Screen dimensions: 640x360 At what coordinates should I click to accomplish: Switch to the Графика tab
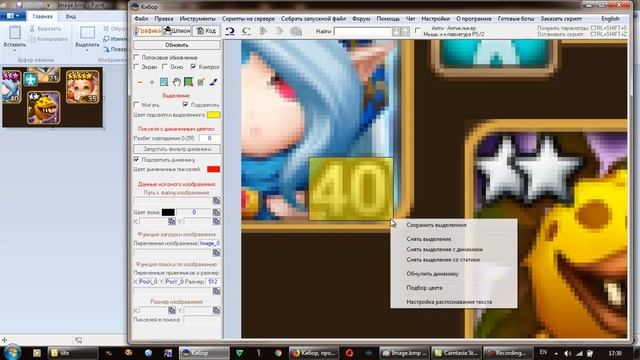pos(148,31)
